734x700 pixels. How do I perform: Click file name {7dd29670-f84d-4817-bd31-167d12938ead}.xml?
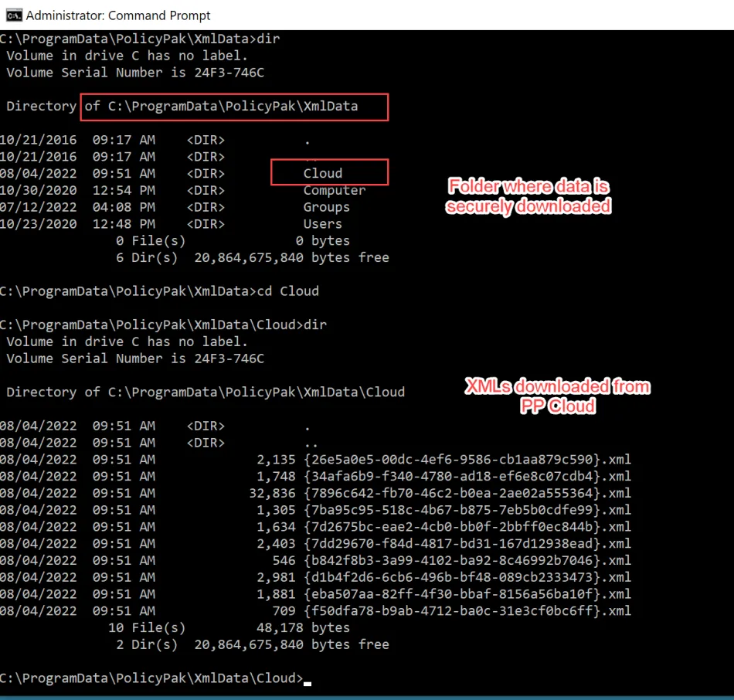[x=467, y=544]
